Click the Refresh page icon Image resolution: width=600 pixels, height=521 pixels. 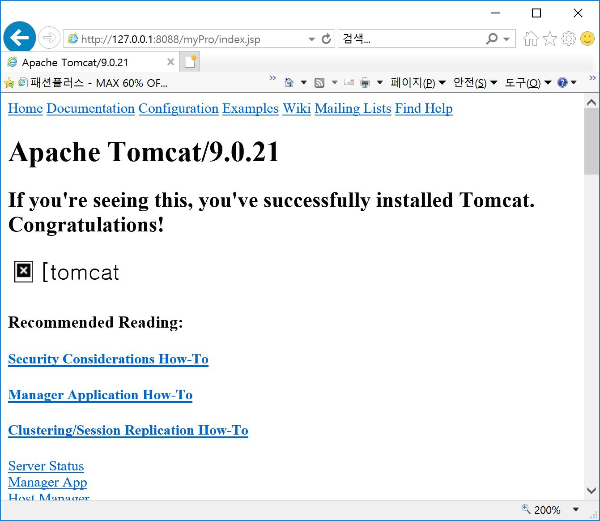(326, 39)
